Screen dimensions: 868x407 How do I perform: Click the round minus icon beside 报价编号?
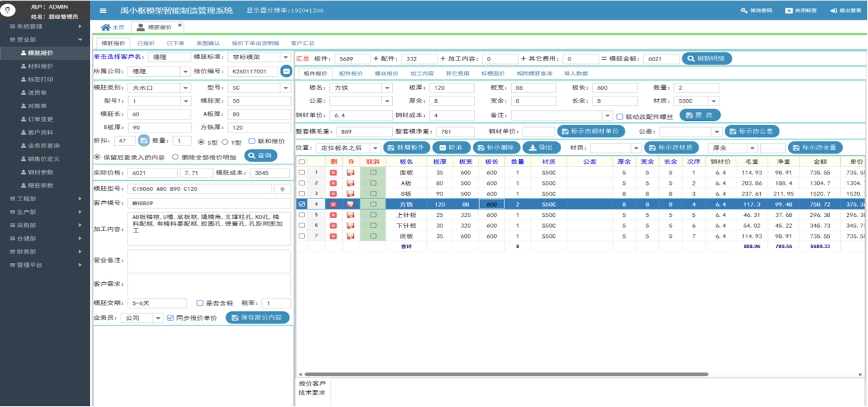tap(286, 71)
